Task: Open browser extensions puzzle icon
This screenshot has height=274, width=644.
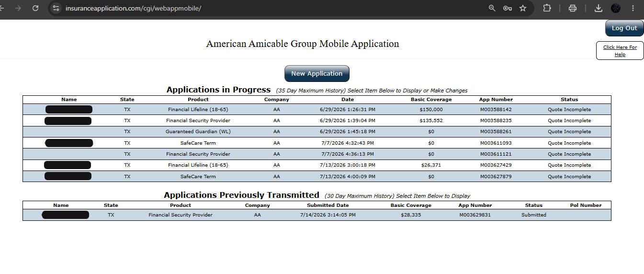Action: pos(547,8)
